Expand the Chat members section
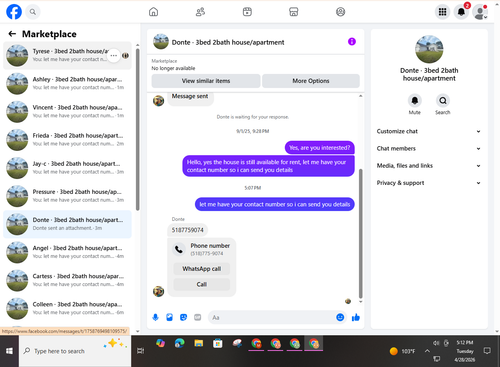The height and width of the screenshot is (367, 500). 429,149
